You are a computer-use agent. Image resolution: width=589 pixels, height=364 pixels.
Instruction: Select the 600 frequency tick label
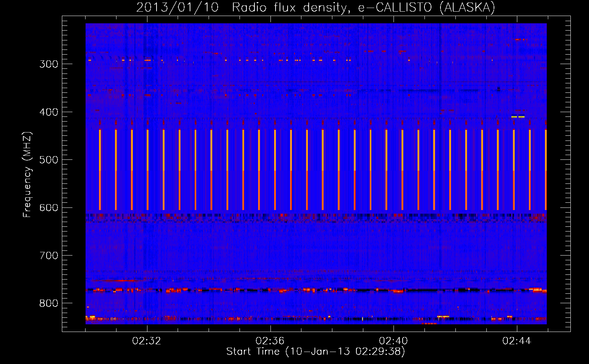49,208
